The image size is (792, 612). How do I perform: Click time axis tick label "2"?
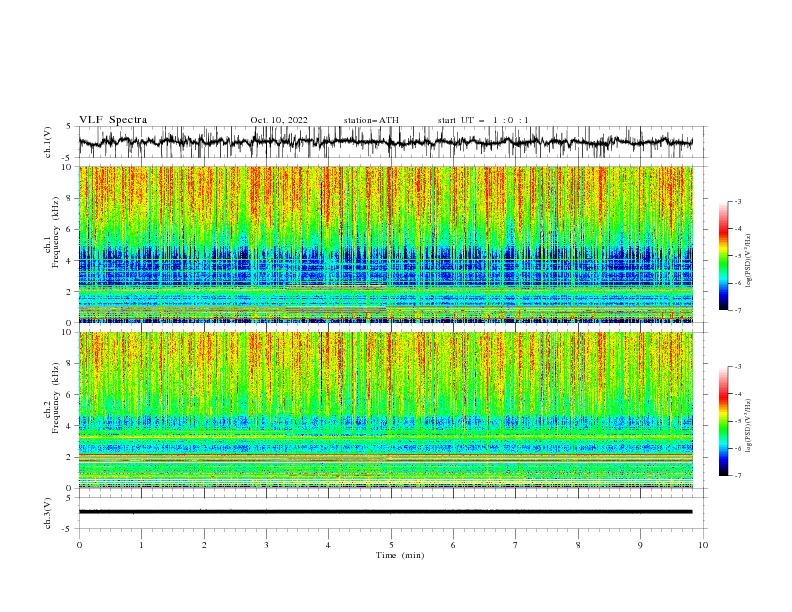tap(204, 545)
